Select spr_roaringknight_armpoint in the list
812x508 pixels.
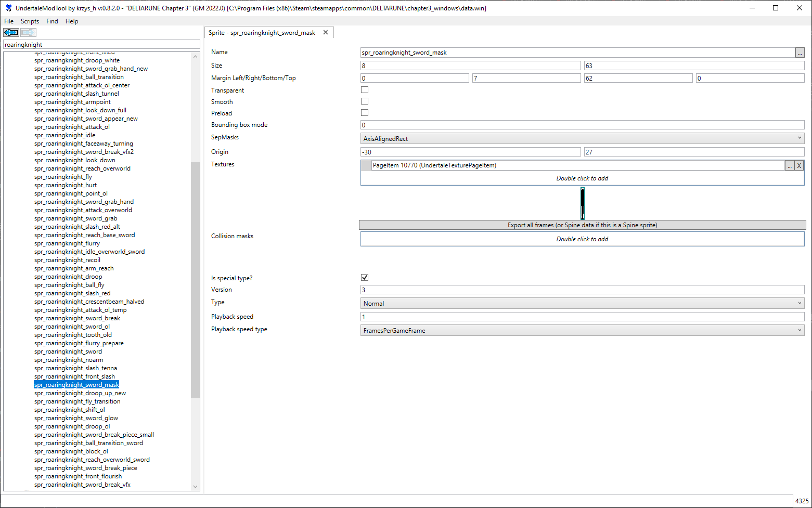point(72,102)
